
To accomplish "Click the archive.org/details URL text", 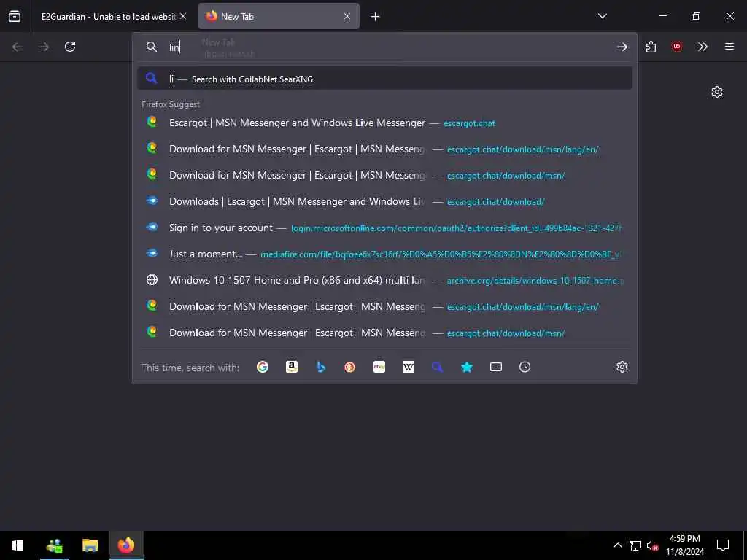I will coord(535,281).
